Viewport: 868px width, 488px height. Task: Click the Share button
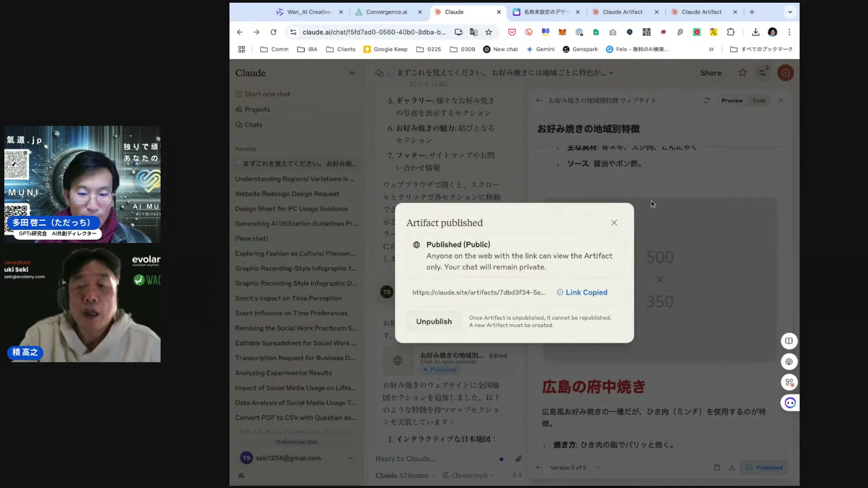[x=711, y=73]
